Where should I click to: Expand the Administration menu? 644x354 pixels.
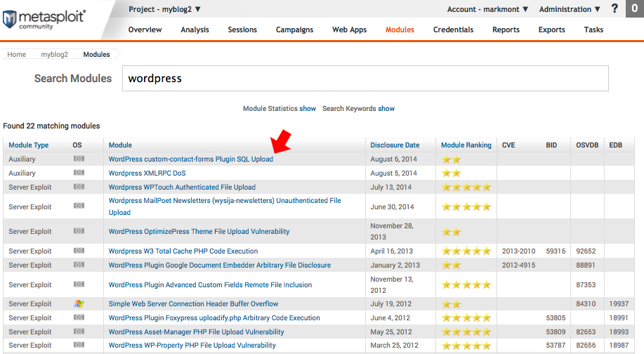click(x=570, y=9)
